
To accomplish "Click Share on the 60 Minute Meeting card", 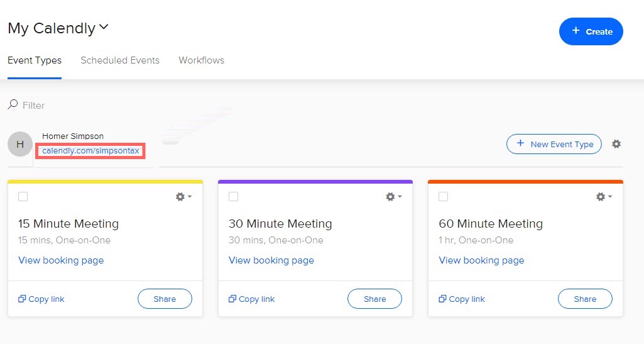I will pyautogui.click(x=585, y=299).
